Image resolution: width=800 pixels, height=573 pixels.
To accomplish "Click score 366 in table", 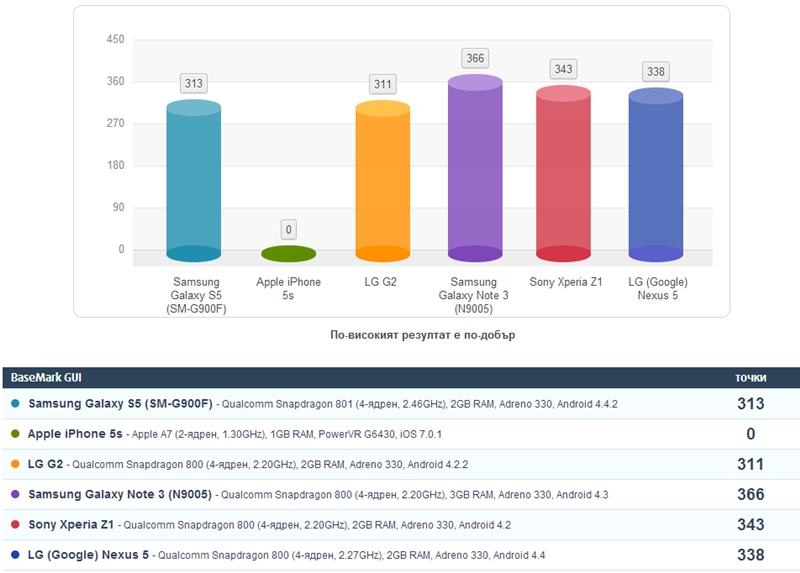I will coord(751,494).
